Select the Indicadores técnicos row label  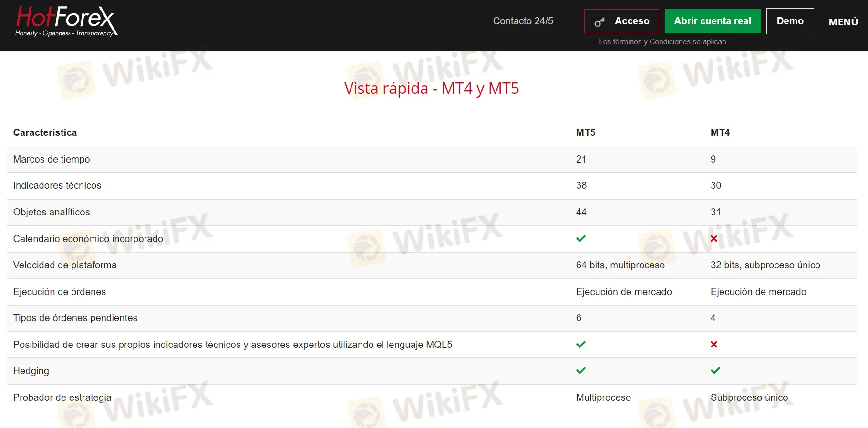(57, 185)
